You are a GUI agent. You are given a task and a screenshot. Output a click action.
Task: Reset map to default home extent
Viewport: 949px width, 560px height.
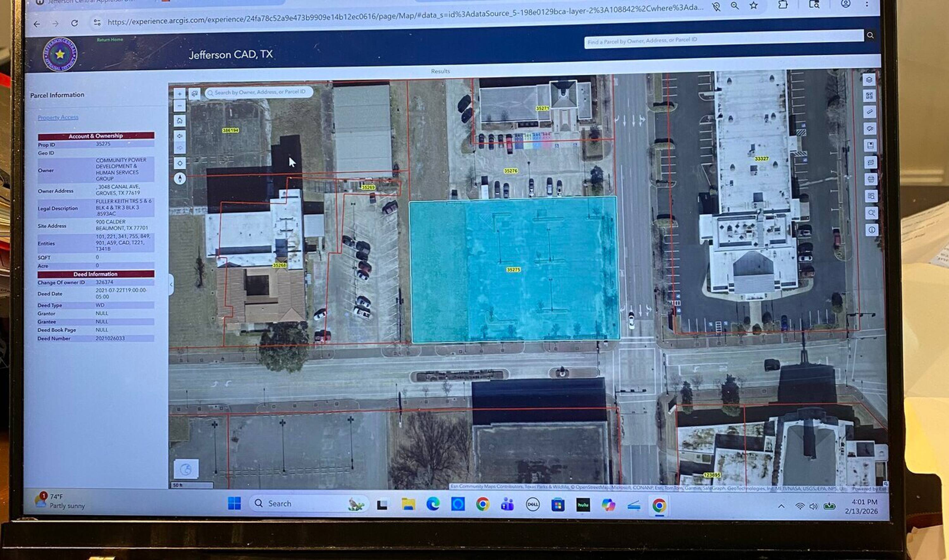pos(180,121)
